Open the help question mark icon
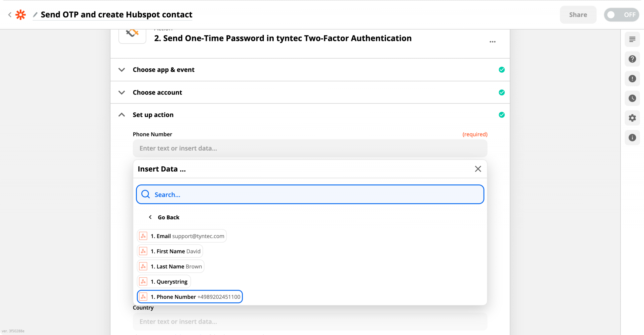Screen dimensions: 644x335 632,59
